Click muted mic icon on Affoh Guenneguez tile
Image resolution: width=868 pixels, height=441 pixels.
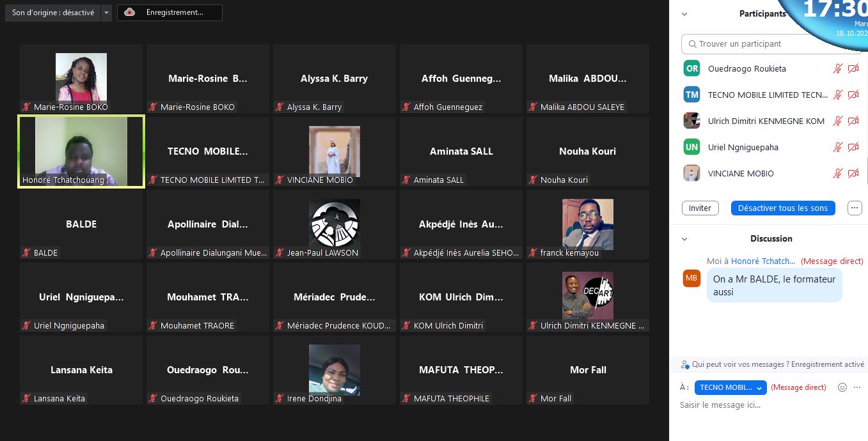click(x=406, y=107)
